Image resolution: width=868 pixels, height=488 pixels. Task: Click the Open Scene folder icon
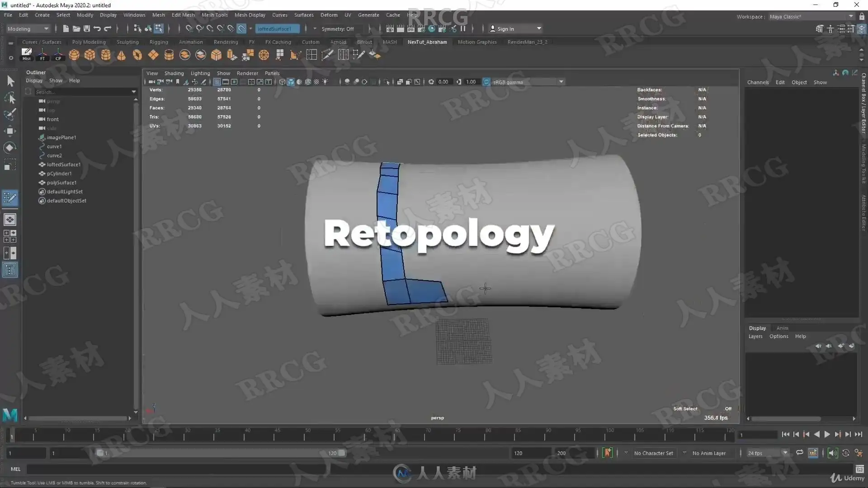[x=76, y=28]
